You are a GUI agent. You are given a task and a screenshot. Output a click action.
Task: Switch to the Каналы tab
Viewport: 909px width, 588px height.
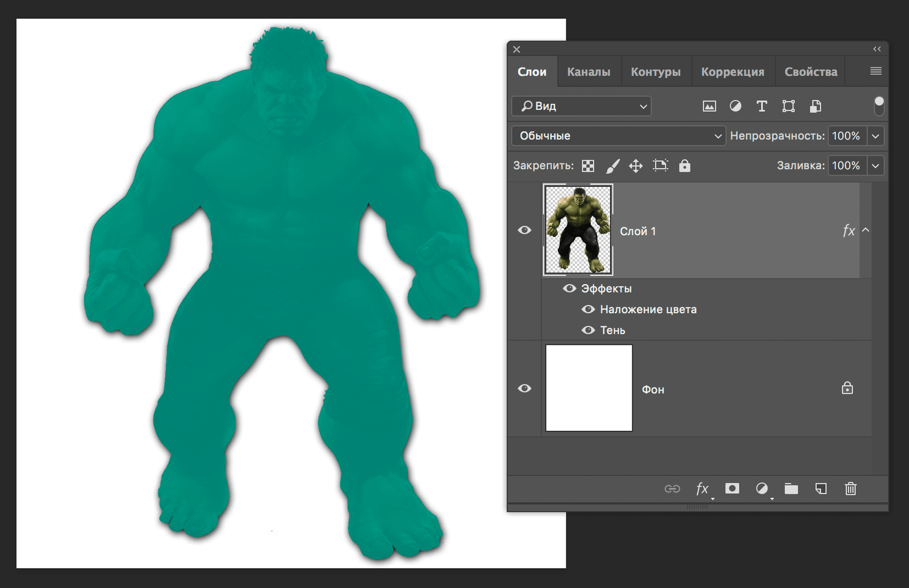click(589, 72)
